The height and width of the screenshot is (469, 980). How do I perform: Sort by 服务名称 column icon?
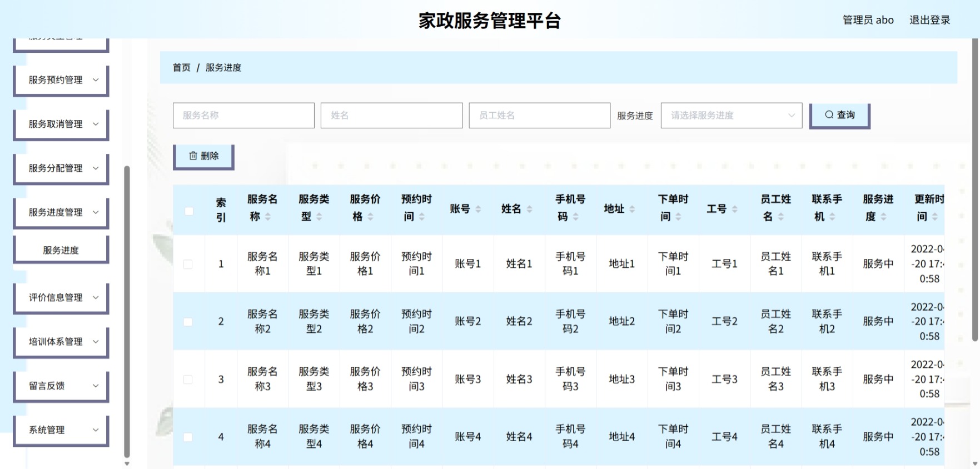tap(268, 217)
